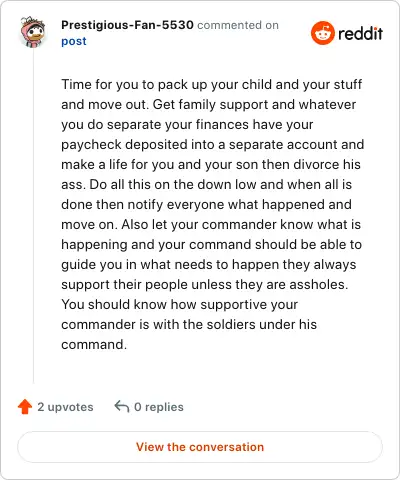
Task: Click the orange Reddit Snoo logo icon
Action: click(322, 33)
